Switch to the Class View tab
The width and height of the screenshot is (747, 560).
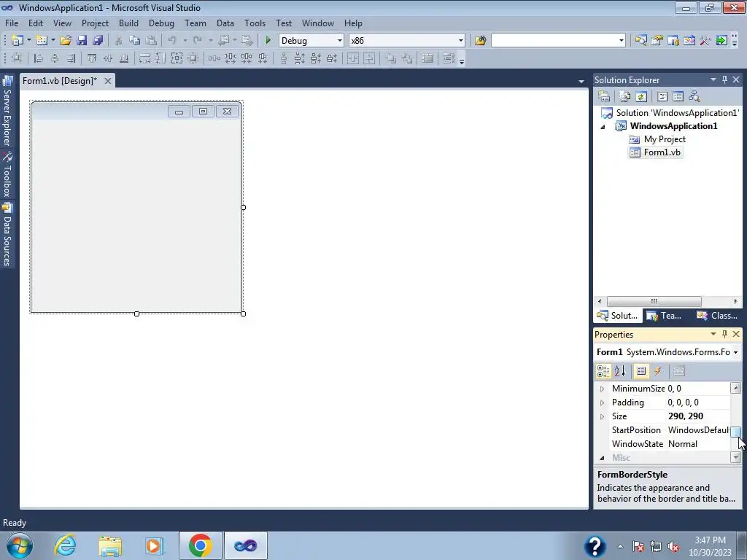(716, 316)
